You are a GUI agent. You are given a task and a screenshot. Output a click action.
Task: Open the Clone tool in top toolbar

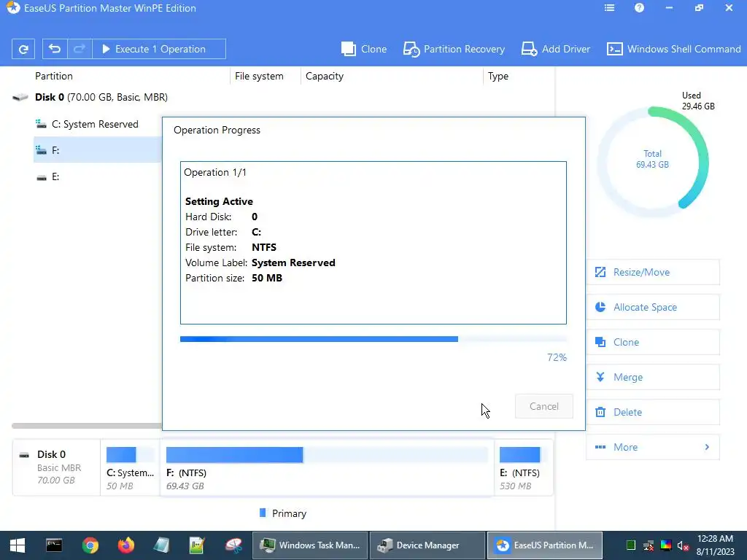pyautogui.click(x=364, y=49)
